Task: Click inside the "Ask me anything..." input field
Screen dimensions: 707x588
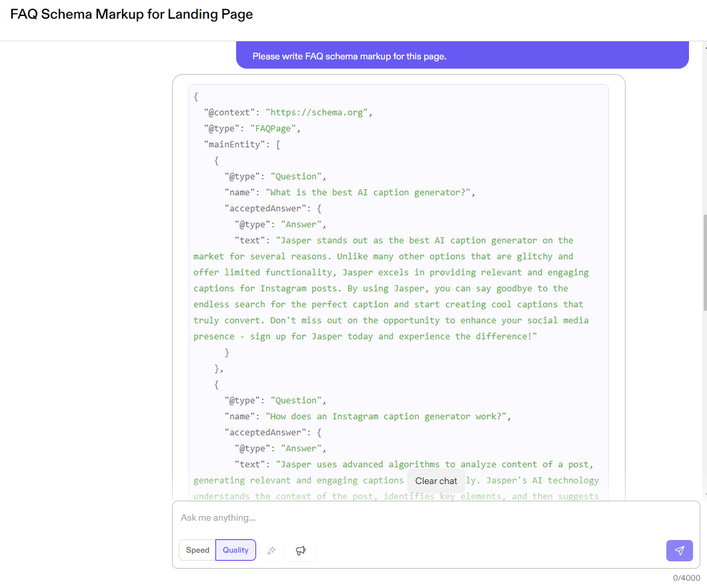Action: 400,517
